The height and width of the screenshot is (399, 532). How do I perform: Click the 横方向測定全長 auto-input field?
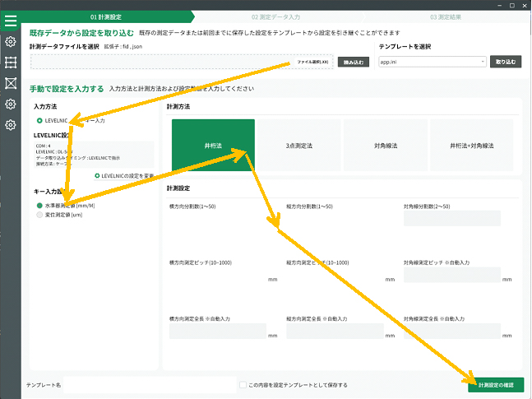[x=218, y=331]
